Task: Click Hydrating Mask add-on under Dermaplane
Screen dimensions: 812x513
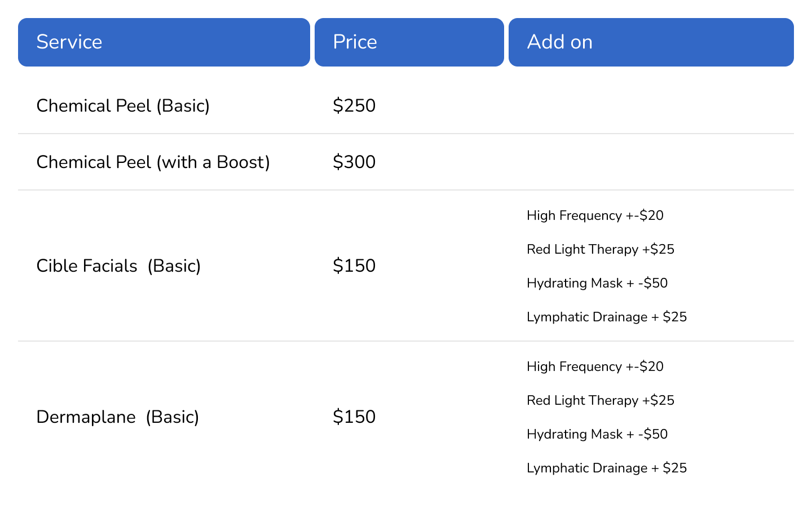Action: click(597, 434)
